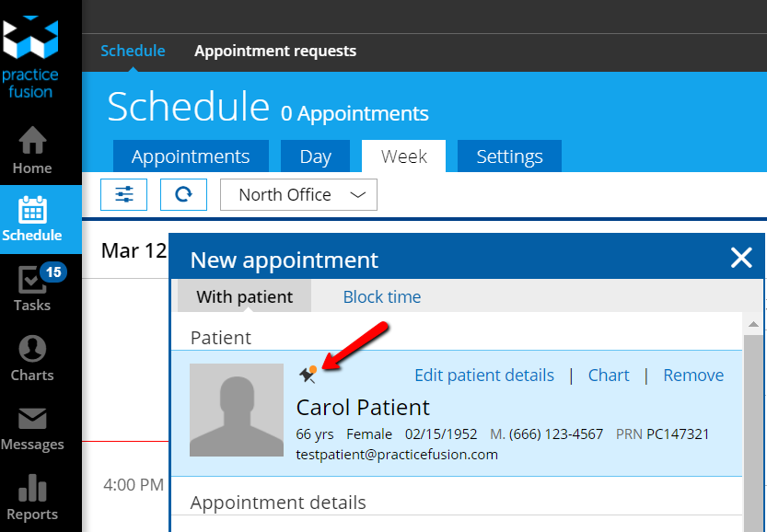Click the Practice Fusion logo
The image size is (767, 532).
(x=31, y=55)
